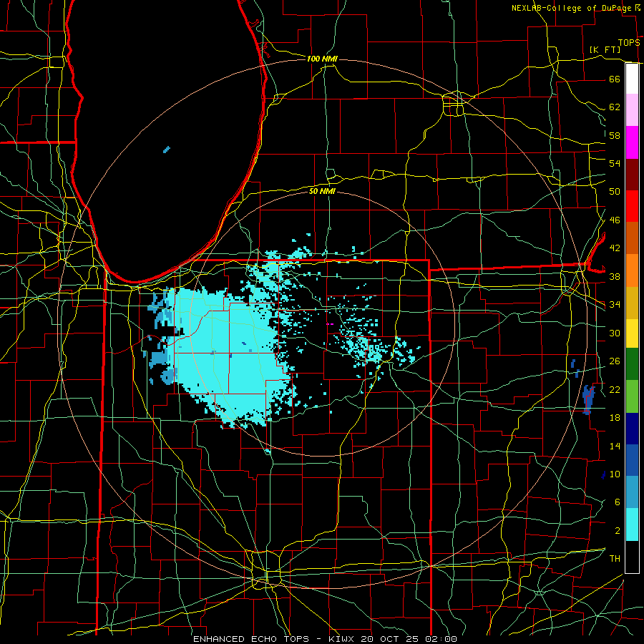This screenshot has width=644, height=644.
Task: Click the '46' legend value
Action: pos(615,220)
